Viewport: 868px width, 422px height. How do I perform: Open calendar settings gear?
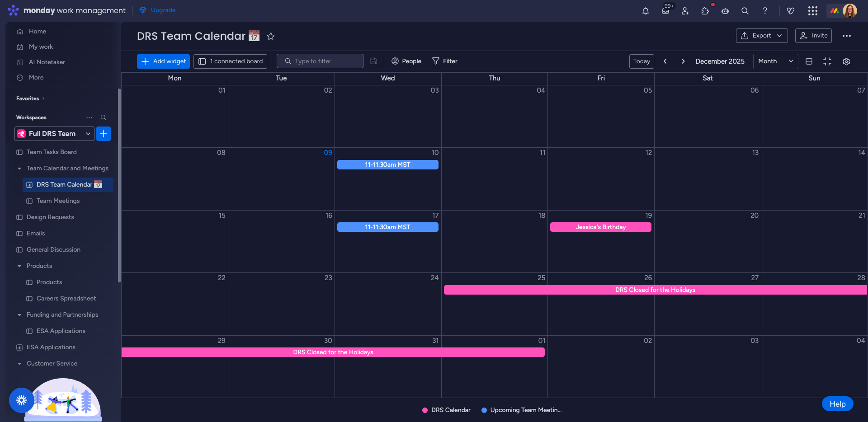click(846, 61)
